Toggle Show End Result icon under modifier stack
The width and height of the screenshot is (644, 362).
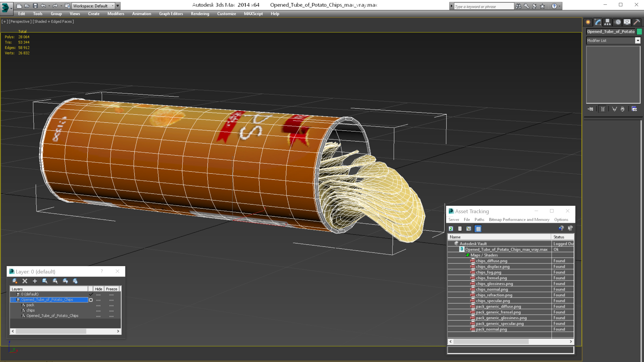pos(603,109)
